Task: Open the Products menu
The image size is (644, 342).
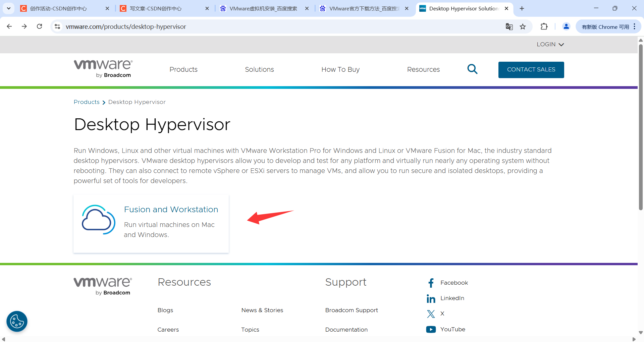Action: click(183, 69)
